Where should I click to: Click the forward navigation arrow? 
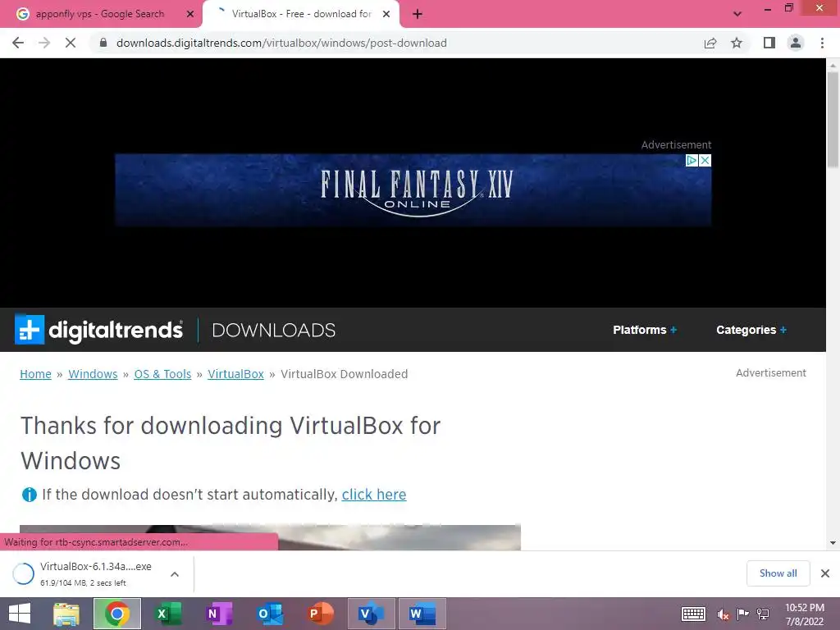pos(44,43)
